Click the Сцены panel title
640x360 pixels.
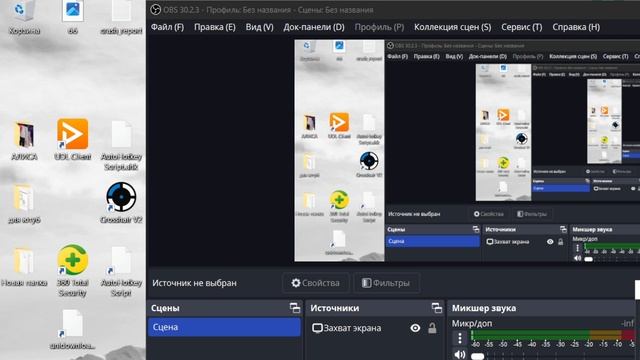coord(165,308)
